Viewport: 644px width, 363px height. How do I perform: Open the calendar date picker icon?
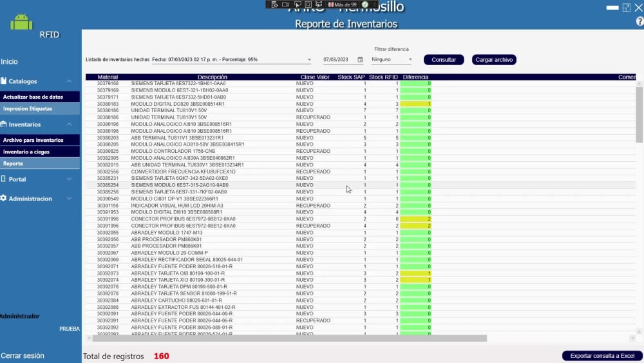click(x=360, y=59)
